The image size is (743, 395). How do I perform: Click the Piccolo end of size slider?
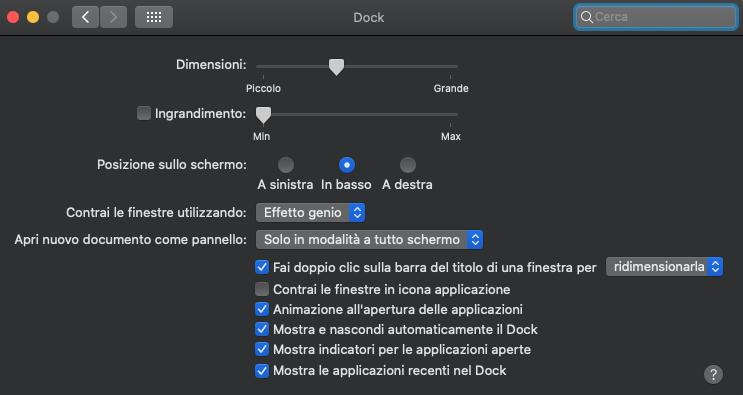pos(263,89)
